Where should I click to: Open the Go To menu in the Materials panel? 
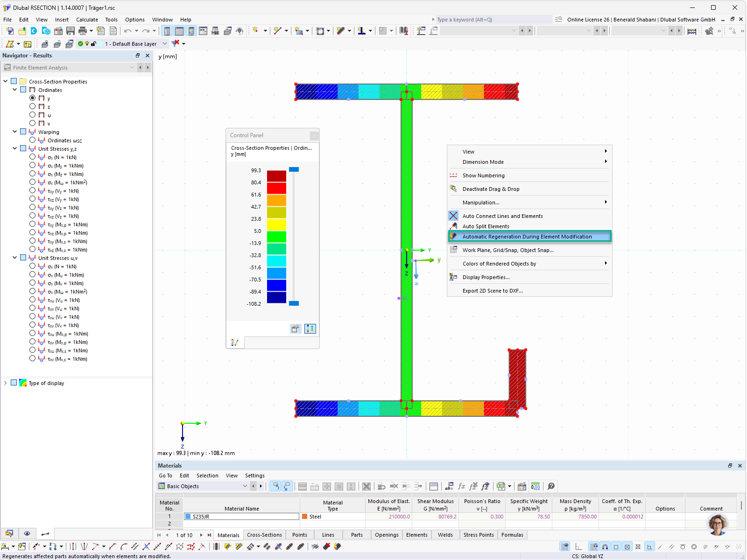(165, 476)
